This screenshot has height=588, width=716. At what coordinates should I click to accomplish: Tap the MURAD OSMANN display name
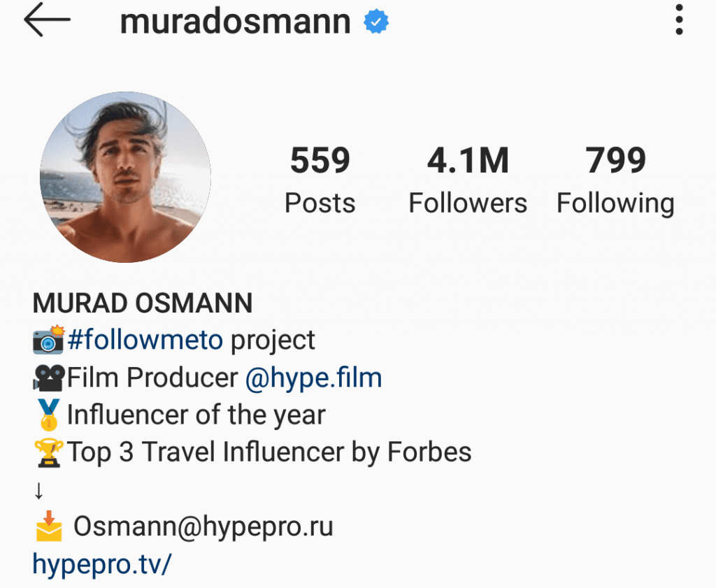(x=143, y=303)
